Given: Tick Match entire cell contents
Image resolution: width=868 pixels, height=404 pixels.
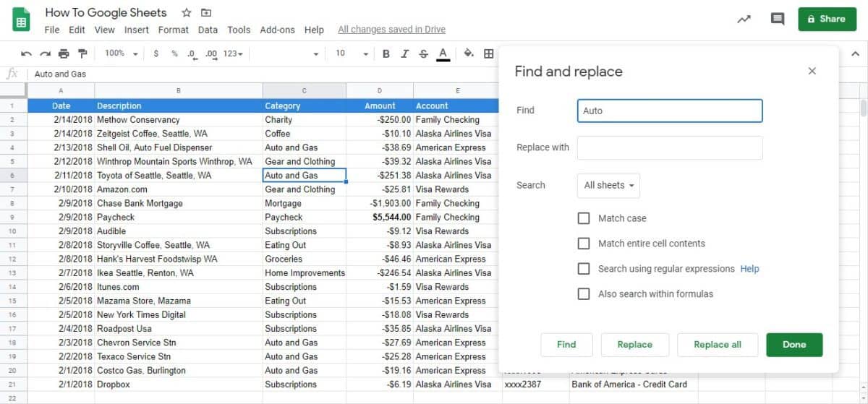Looking at the screenshot, I should [584, 244].
